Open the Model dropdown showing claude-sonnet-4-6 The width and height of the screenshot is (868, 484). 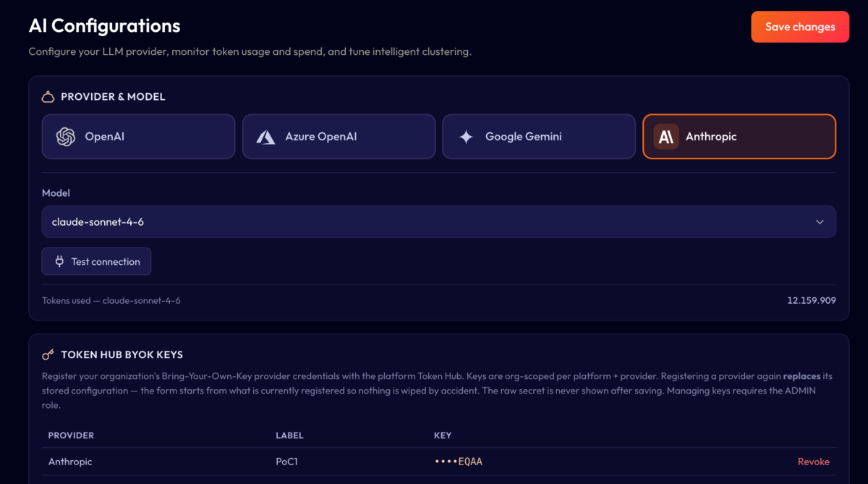439,222
